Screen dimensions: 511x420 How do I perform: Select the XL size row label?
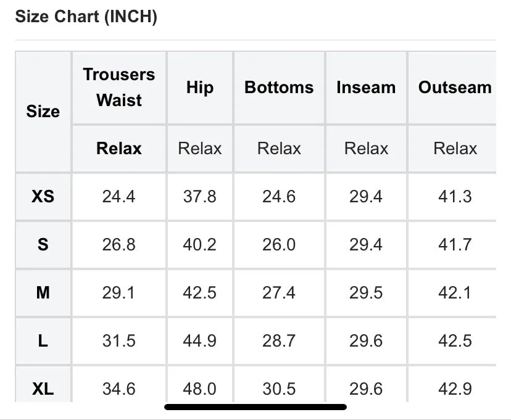[x=43, y=389]
